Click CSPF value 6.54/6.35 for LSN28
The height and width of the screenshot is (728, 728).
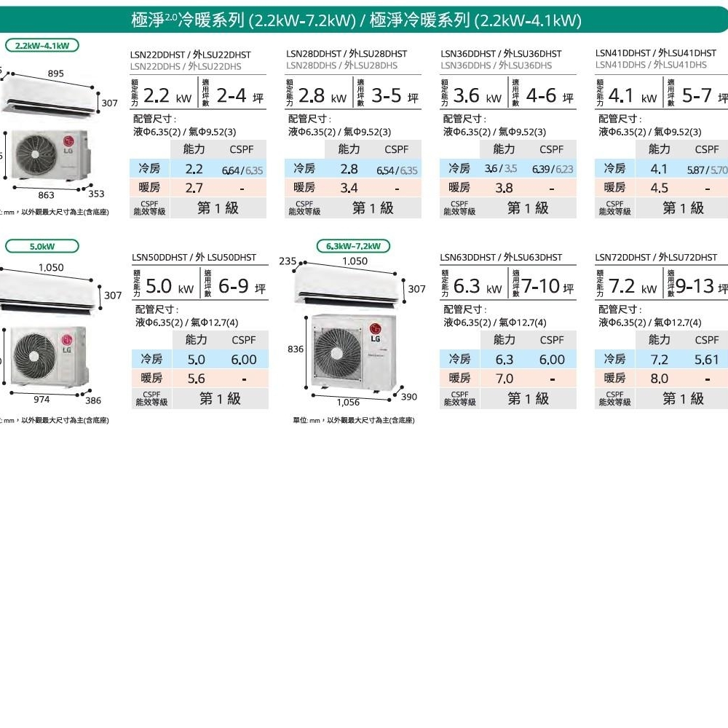(397, 170)
